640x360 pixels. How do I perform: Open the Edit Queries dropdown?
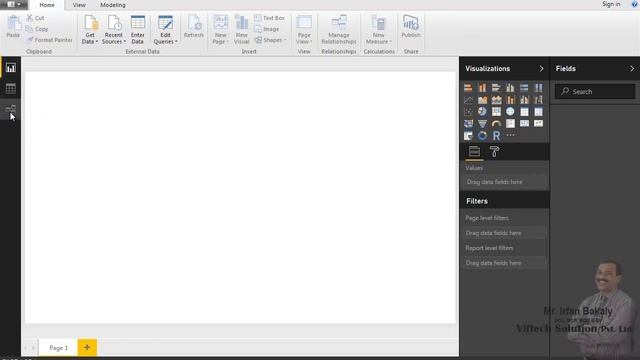165,30
